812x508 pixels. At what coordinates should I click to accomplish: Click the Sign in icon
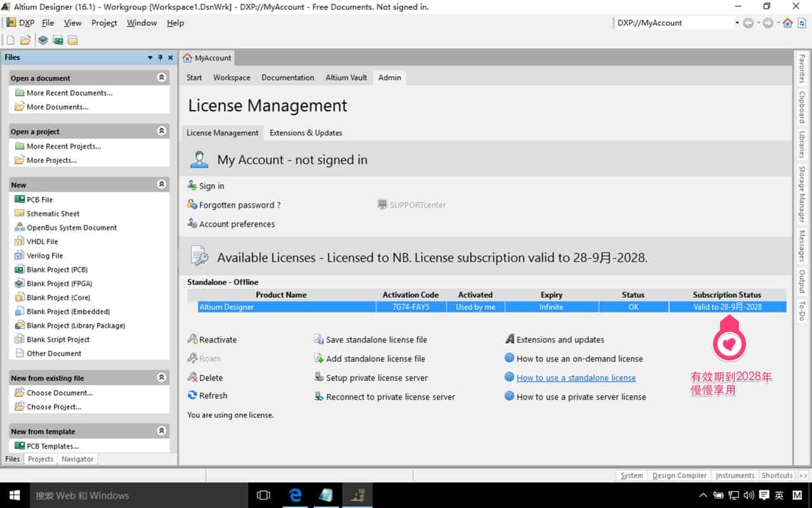(192, 186)
